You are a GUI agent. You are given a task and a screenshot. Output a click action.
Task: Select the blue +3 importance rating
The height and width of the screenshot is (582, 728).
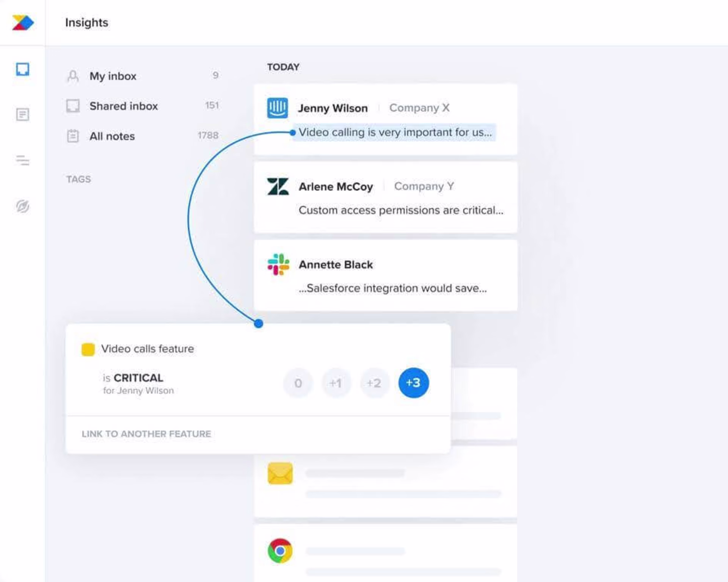[413, 383]
